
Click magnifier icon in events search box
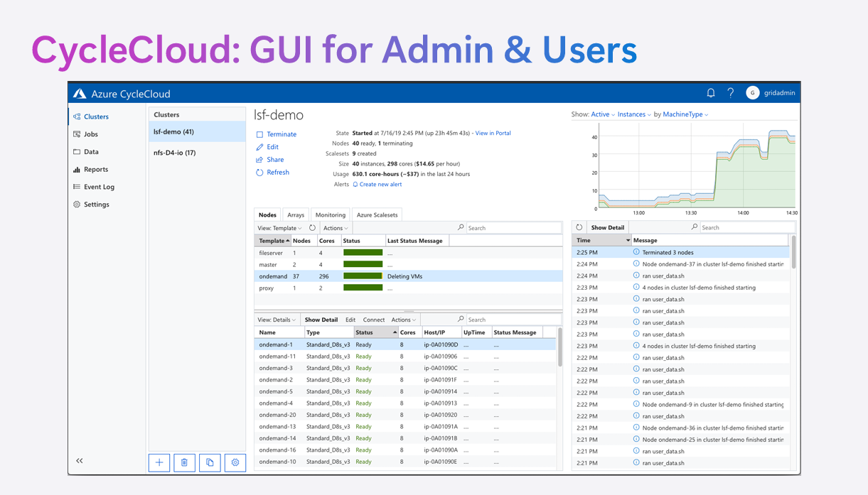pos(695,227)
